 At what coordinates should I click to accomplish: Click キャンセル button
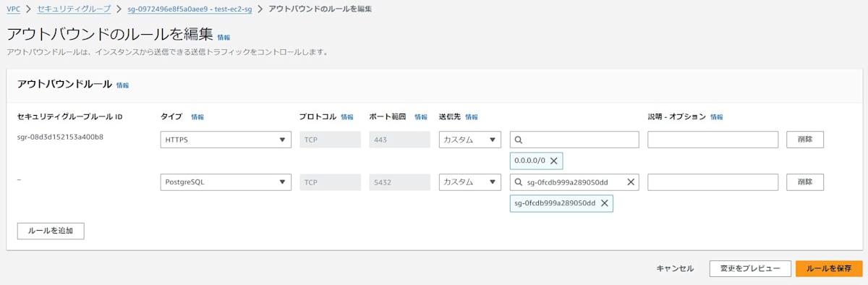(675, 268)
